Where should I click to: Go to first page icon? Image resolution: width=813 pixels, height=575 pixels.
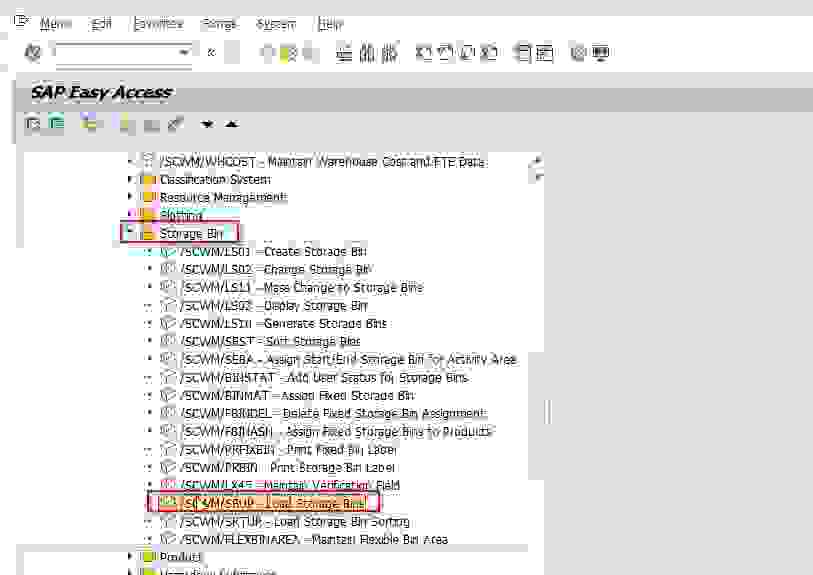click(x=424, y=52)
